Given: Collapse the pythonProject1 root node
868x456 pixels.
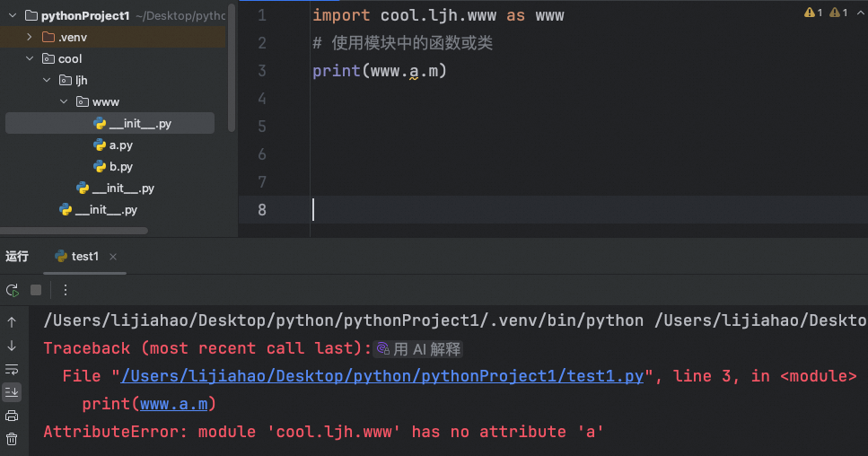Looking at the screenshot, I should tap(13, 15).
